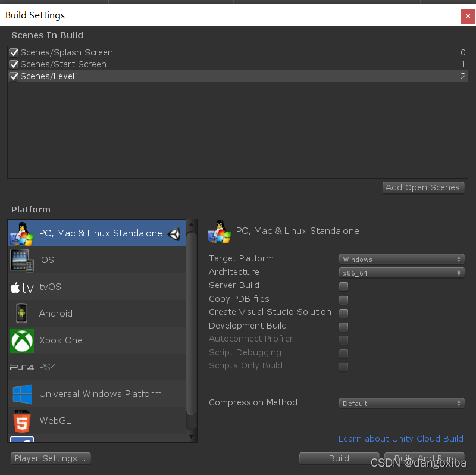This screenshot has height=475, width=476.
Task: Select the Scenes/Start Screen scene entry
Action: [237, 64]
